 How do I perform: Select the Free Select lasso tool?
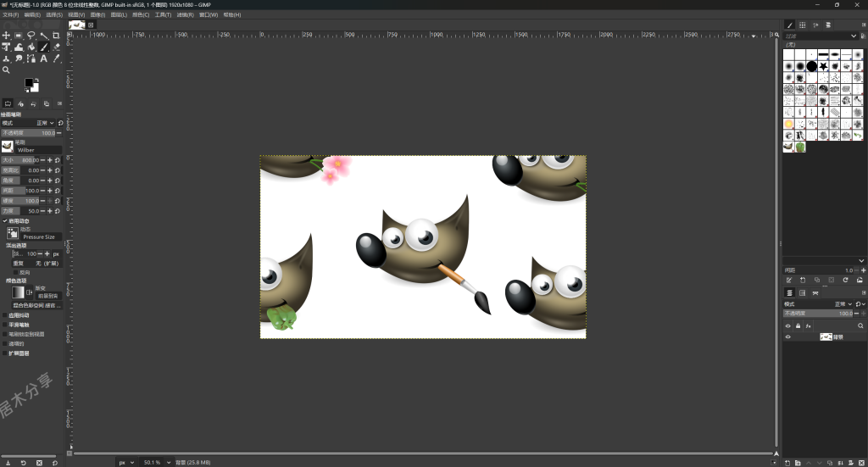31,36
